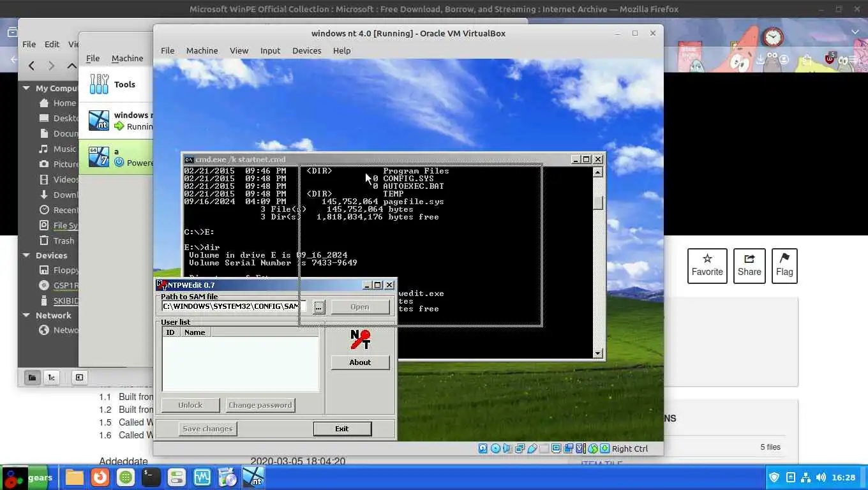Image resolution: width=868 pixels, height=490 pixels.
Task: Open the settings toggles icon in the taskbar
Action: (x=176, y=477)
